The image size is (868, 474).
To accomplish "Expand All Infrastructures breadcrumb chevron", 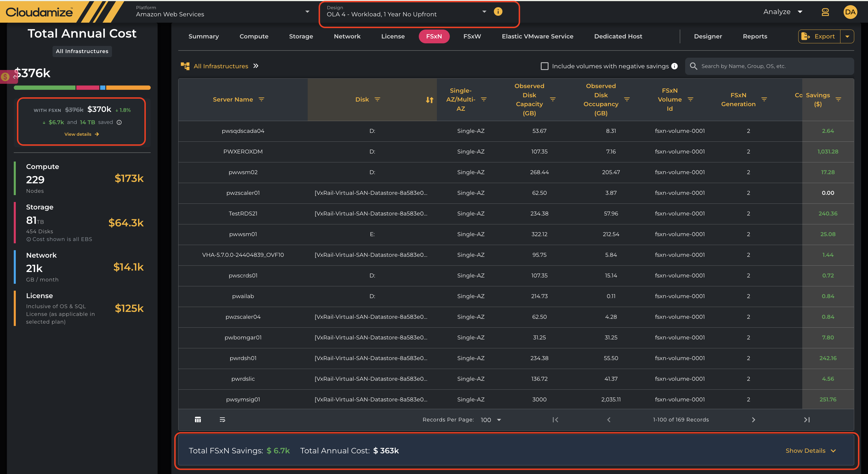I will point(256,66).
